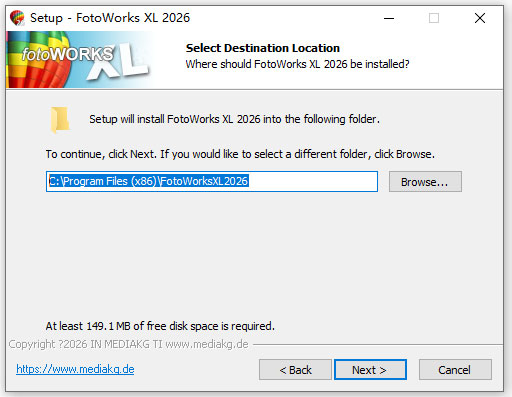Close the FotoWorks XL setup window
512x397 pixels.
pos(480,18)
